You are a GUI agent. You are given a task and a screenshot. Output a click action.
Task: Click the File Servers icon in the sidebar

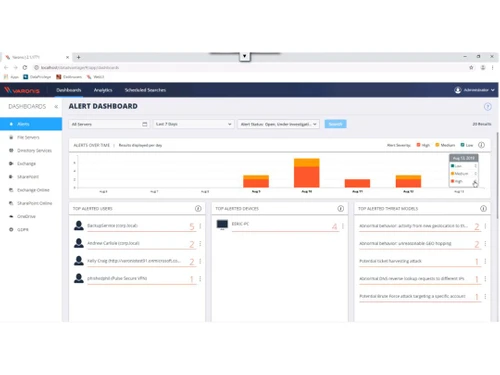point(11,137)
